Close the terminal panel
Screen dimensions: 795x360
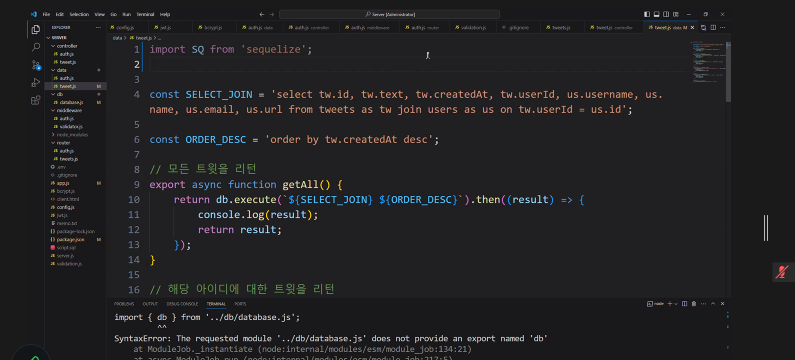(x=722, y=304)
